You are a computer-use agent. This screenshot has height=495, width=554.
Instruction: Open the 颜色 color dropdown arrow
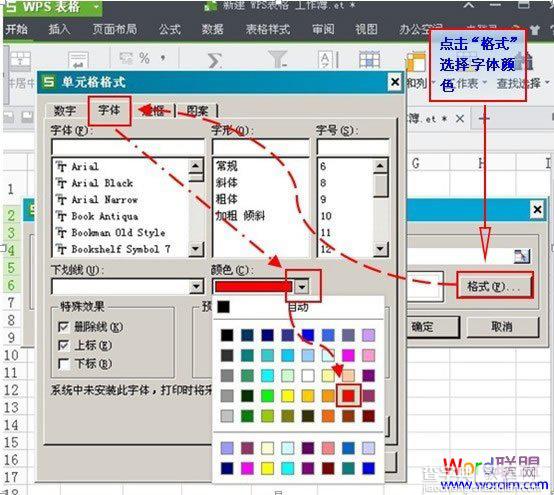[302, 287]
